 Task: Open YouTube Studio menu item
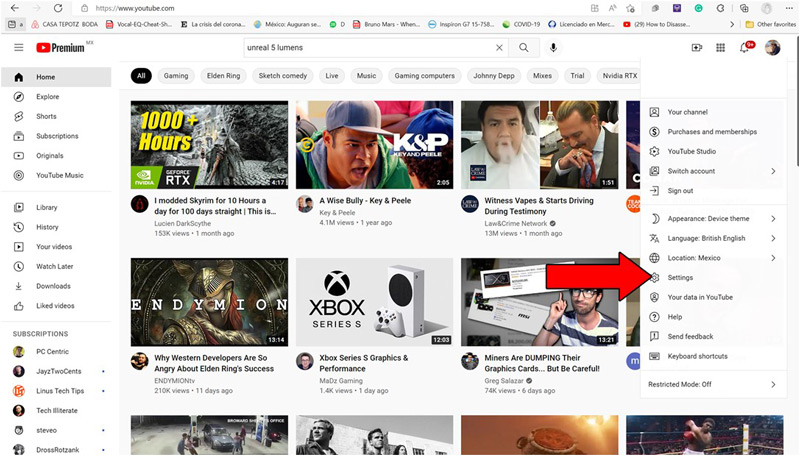[x=713, y=151]
